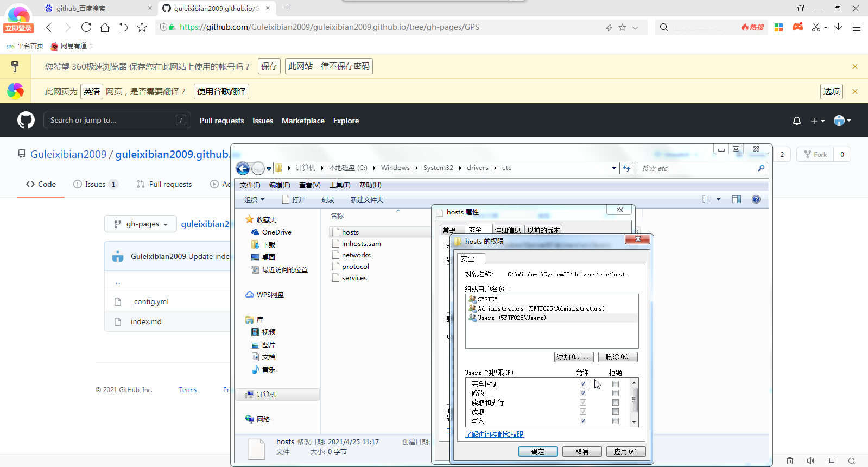Click 使用谷歌翻译 button
The height and width of the screenshot is (467, 868).
pyautogui.click(x=221, y=91)
